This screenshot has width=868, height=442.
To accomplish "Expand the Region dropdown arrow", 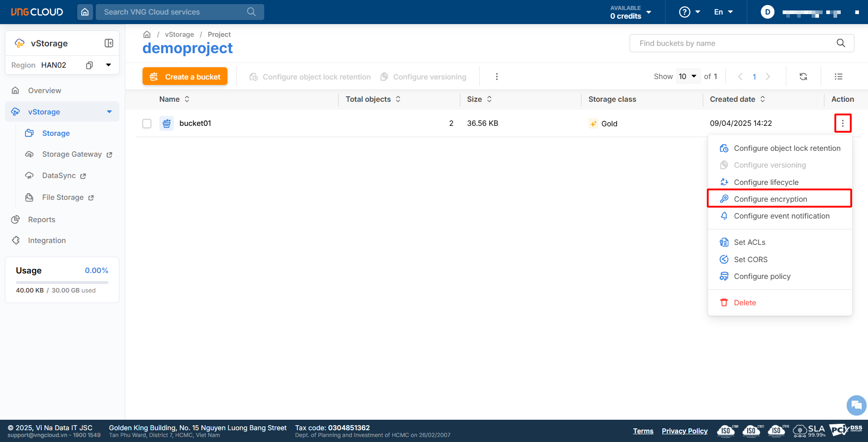I will pyautogui.click(x=108, y=65).
